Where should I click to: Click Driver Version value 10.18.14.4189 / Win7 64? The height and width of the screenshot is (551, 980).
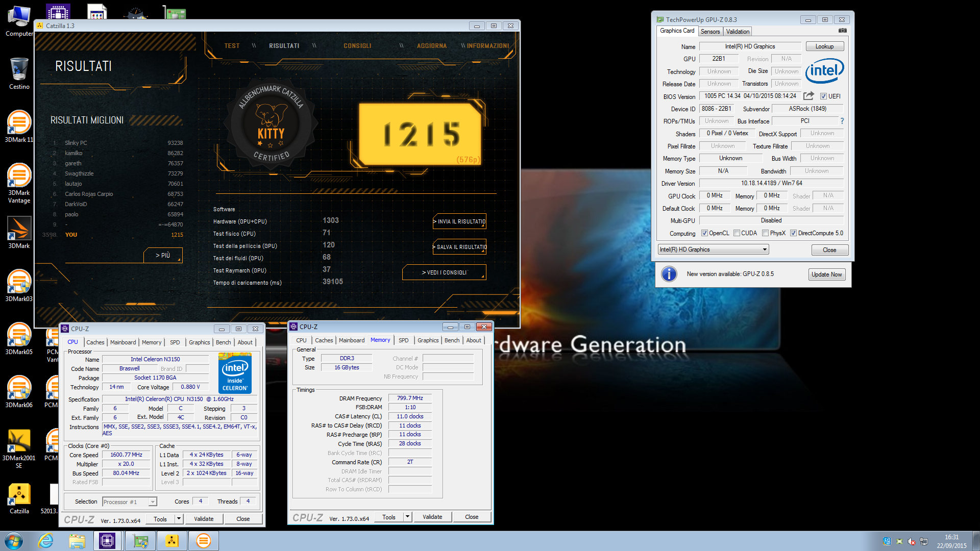point(771,183)
